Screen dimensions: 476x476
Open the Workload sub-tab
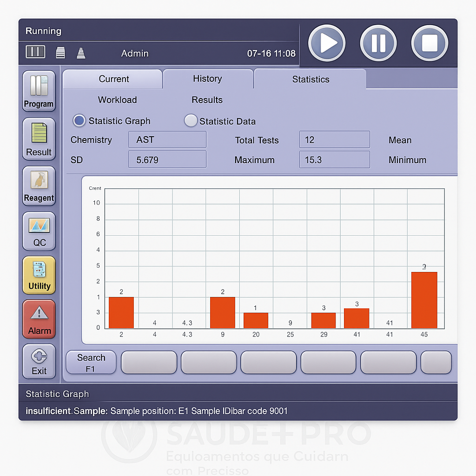tap(117, 100)
